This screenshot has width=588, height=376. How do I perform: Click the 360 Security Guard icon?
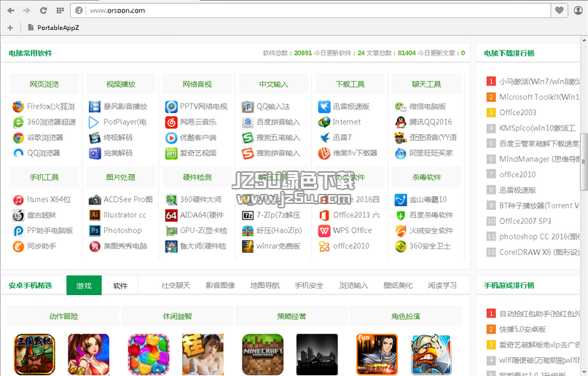(x=401, y=246)
